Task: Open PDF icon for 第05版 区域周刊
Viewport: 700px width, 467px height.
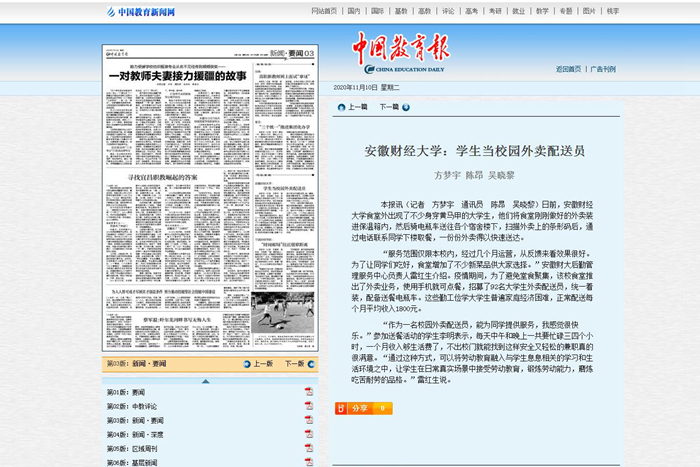Action: [309, 449]
